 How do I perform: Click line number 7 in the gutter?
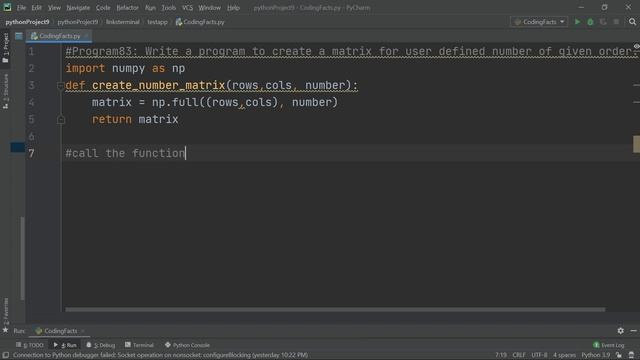31,153
